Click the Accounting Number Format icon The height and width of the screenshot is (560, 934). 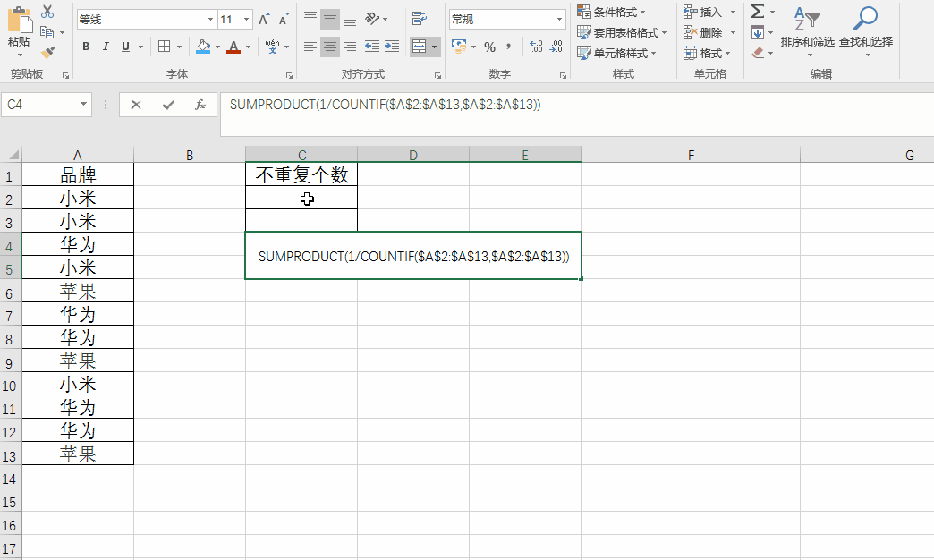(459, 46)
